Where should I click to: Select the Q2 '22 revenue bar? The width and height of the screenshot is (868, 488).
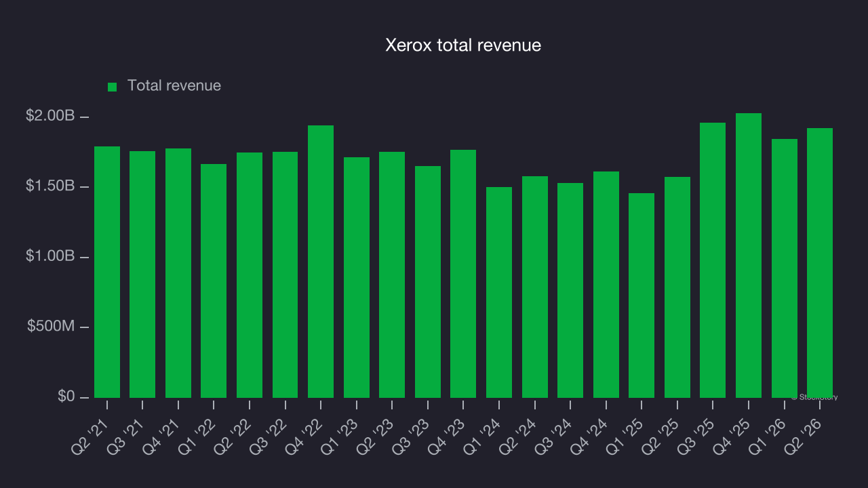(x=250, y=275)
